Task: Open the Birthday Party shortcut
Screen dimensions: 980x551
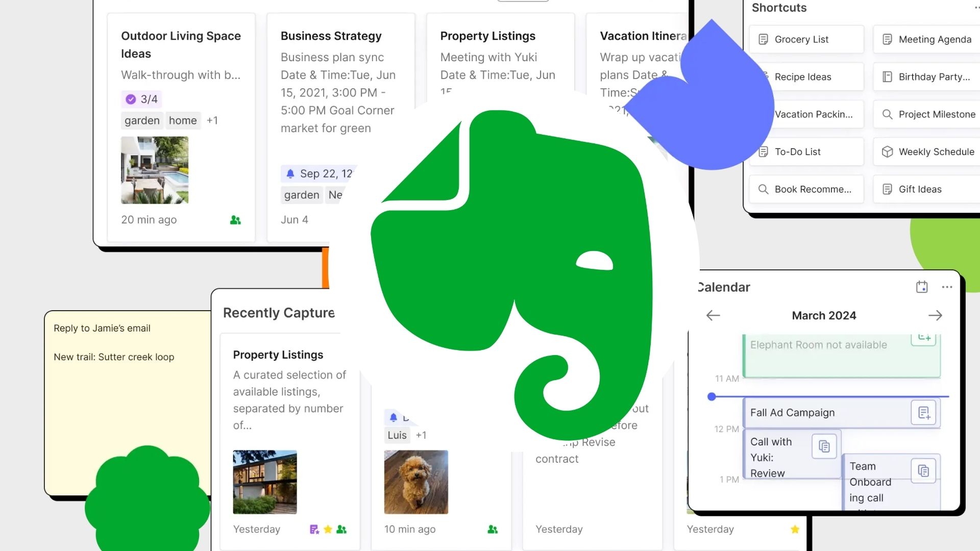Action: 926,77
